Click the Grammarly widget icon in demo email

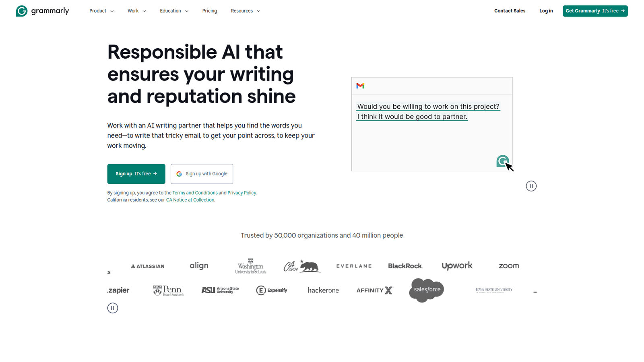coord(502,161)
